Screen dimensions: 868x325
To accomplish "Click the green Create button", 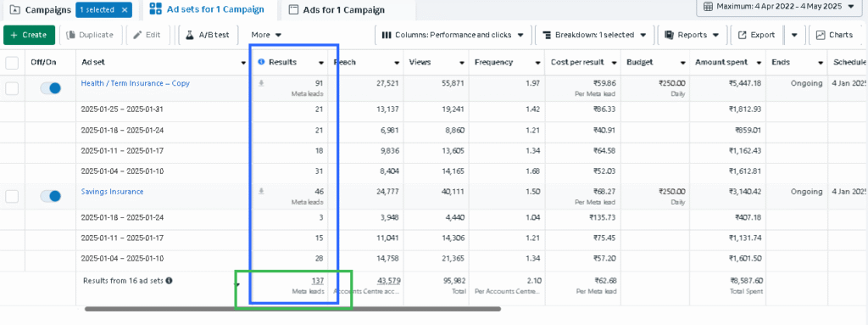I will pos(30,35).
